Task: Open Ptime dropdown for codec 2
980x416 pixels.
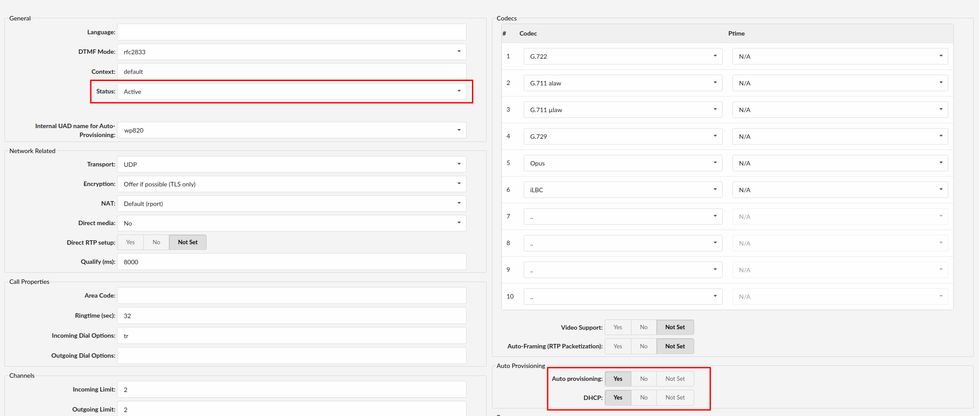Action: click(x=840, y=83)
